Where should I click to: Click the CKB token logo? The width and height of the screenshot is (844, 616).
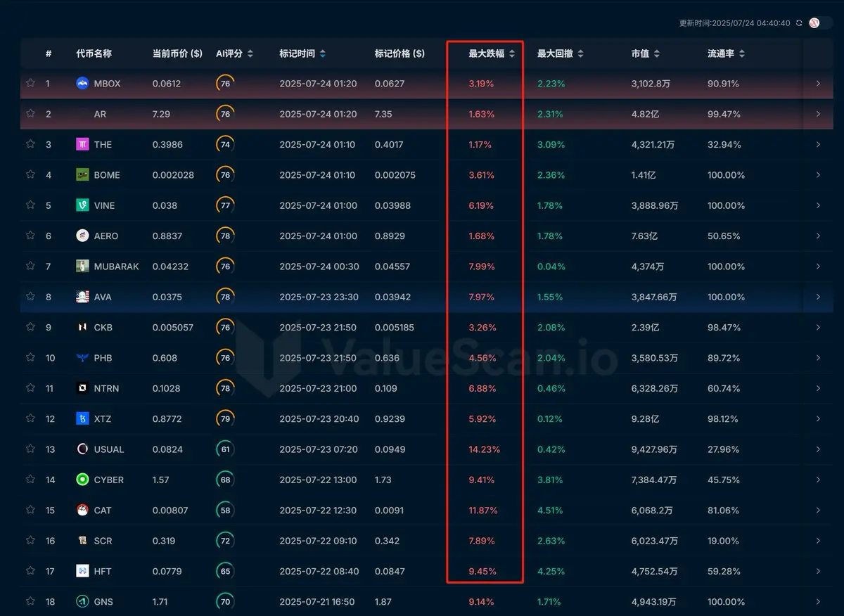coord(82,327)
